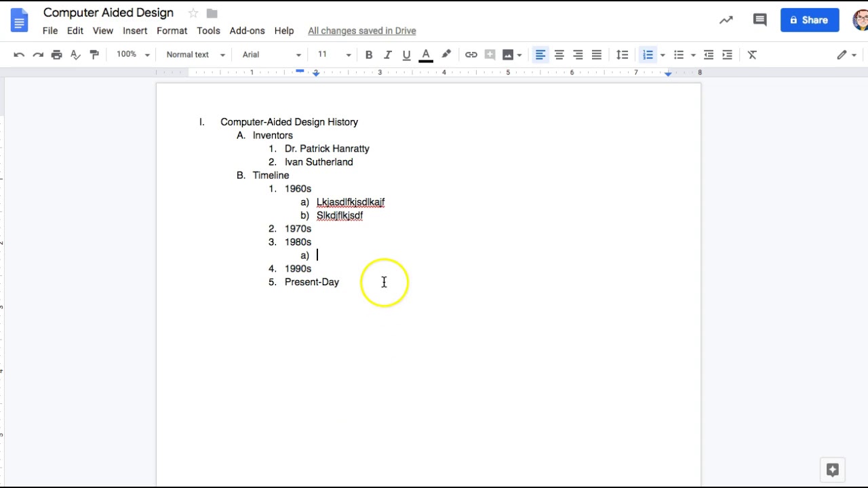
Task: Expand insert image dropdown arrow
Action: click(519, 55)
